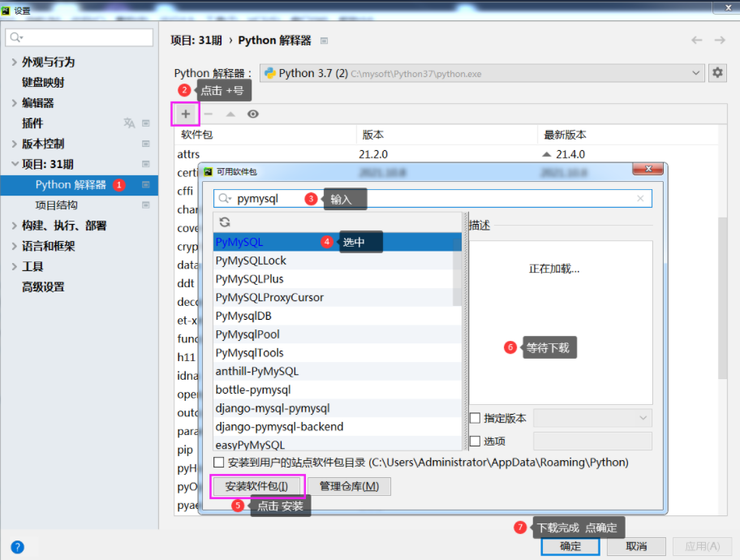The image size is (740, 560).
Task: Go forward with the right arrow
Action: [719, 40]
